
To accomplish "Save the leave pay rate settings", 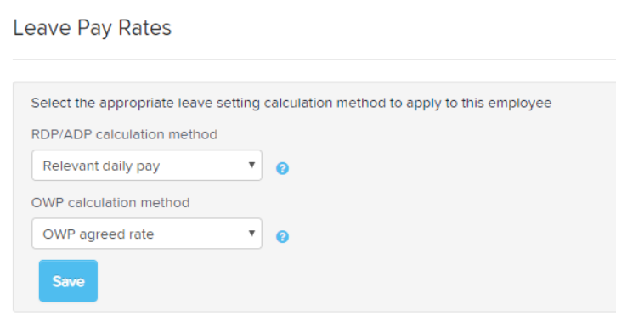I will coord(68,281).
